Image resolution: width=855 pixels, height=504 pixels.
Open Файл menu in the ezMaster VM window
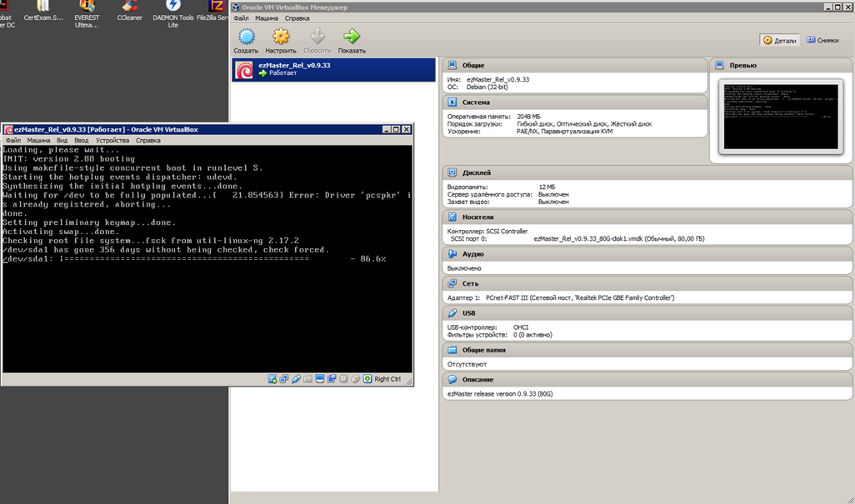[13, 141]
